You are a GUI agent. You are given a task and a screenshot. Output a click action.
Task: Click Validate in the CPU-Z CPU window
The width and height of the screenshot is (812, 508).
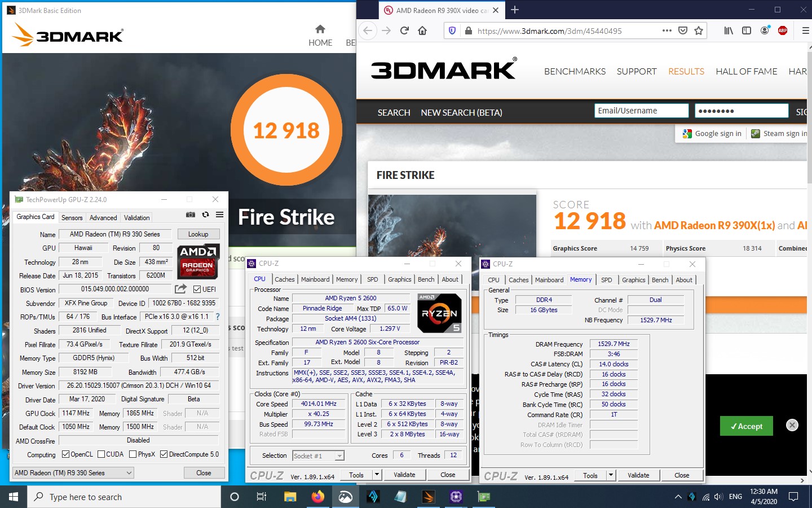point(404,475)
